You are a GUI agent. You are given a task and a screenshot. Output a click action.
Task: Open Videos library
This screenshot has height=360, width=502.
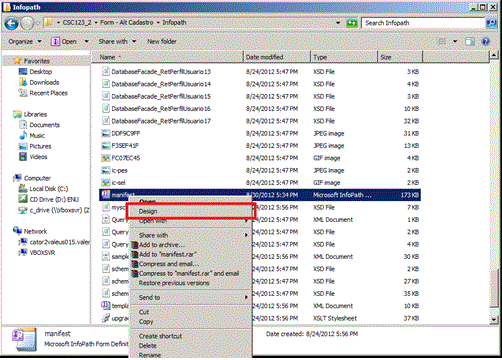pyautogui.click(x=33, y=157)
